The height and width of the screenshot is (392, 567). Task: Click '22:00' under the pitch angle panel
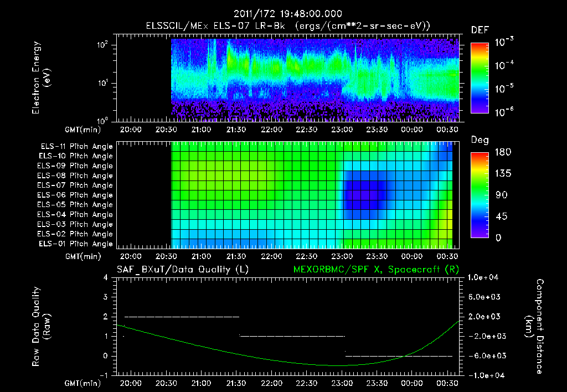[x=271, y=256]
